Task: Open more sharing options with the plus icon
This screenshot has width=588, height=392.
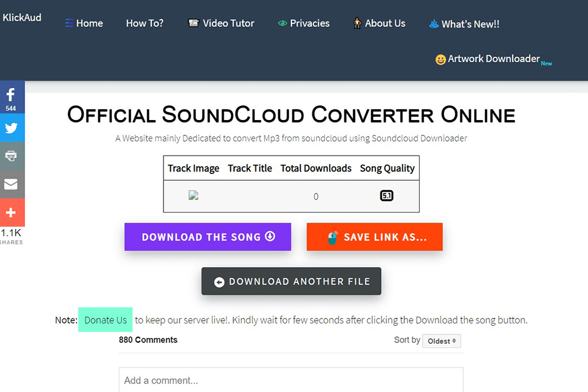Action: pyautogui.click(x=12, y=213)
